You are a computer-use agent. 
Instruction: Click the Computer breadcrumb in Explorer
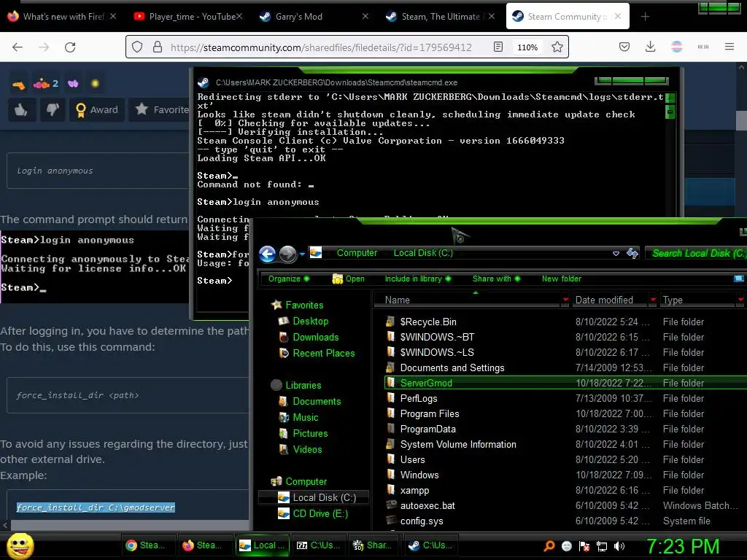click(357, 253)
